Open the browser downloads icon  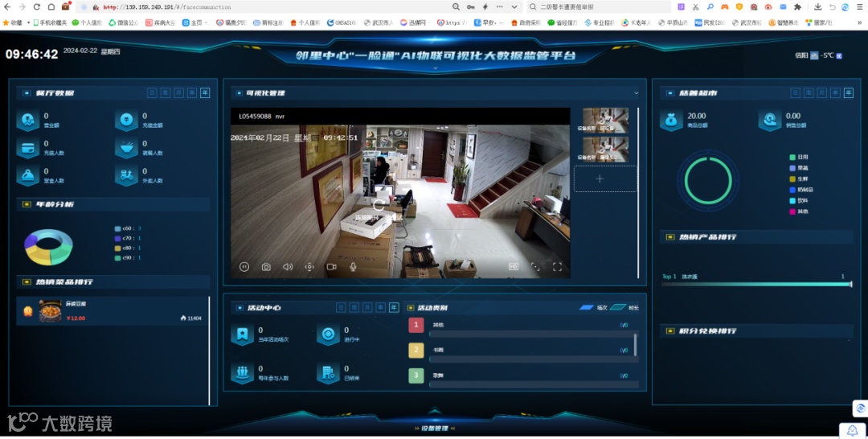(x=817, y=6)
